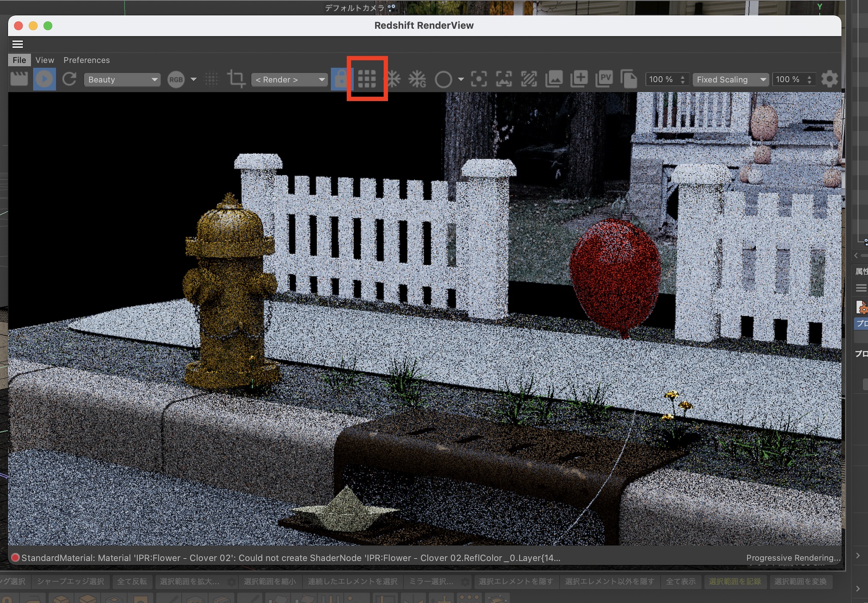Click the hamburger menu button

point(18,44)
